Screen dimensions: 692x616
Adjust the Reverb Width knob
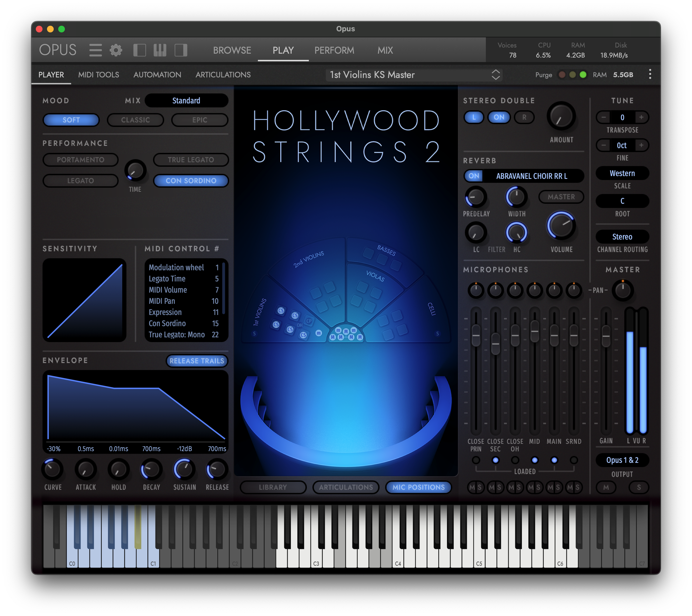[517, 197]
